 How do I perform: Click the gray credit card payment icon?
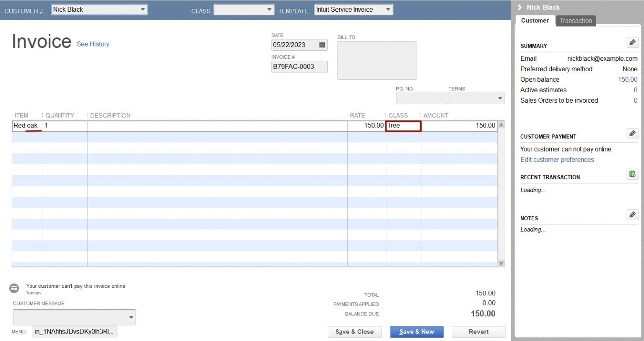point(14,288)
